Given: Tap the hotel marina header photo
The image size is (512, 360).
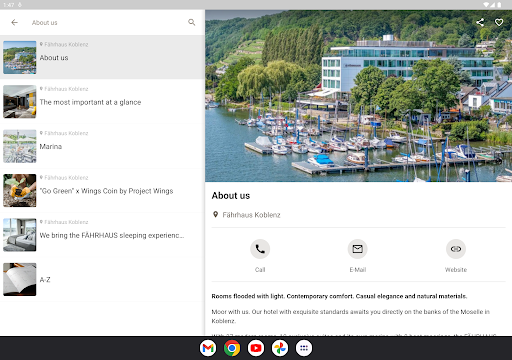Looking at the screenshot, I should tap(358, 96).
